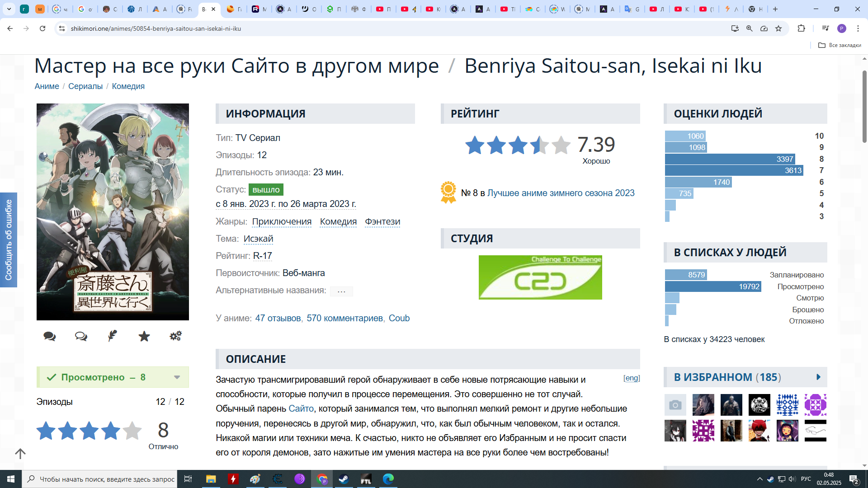Screen dimensions: 868x488
Task: Reload the page with refresh icon
Action: [42, 28]
